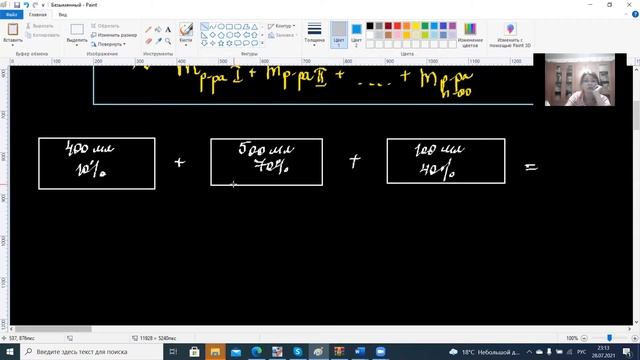This screenshot has height=360, width=640.
Task: Open the Outline (Контур) dropdown
Action: [282, 26]
